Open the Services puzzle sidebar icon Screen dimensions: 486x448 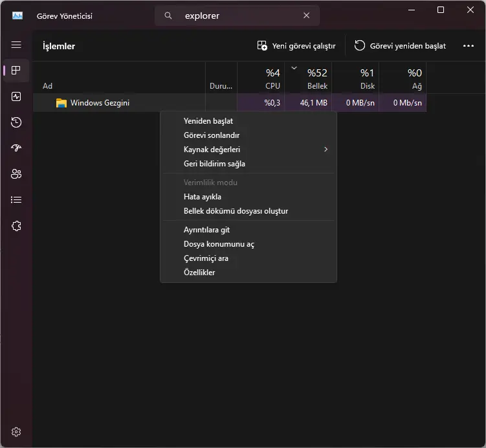click(16, 226)
